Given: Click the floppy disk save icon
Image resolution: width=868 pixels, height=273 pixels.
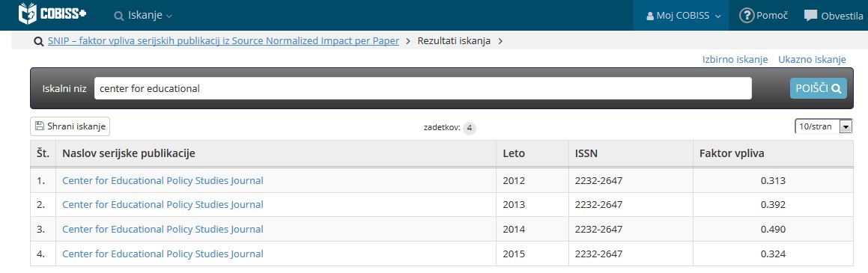Looking at the screenshot, I should pos(39,126).
